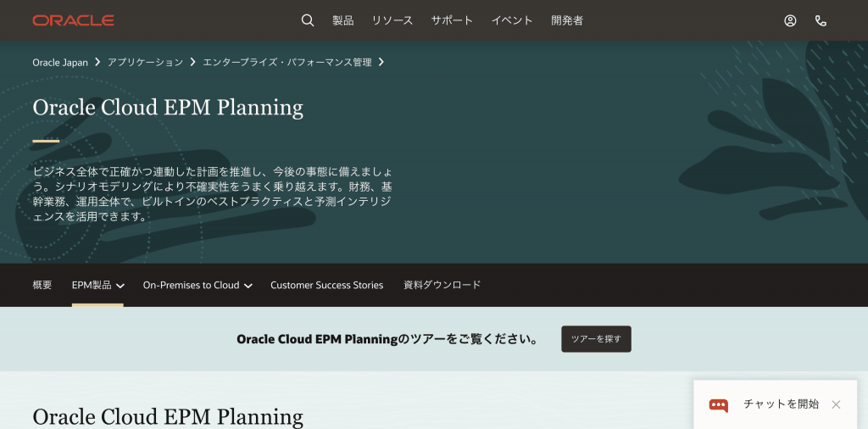Go to Oracle Japan breadcrumb
The height and width of the screenshot is (429, 868).
pyautogui.click(x=60, y=62)
